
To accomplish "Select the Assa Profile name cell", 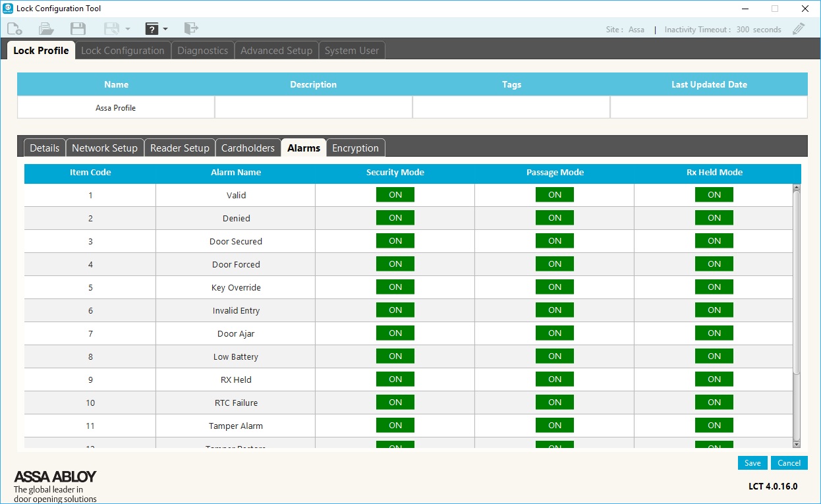I will coord(116,108).
